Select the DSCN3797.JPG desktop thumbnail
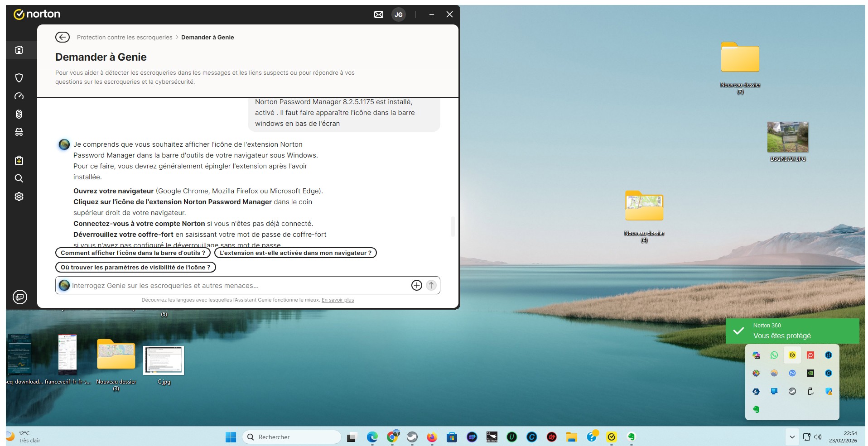Viewport: 868px width, 446px height. pyautogui.click(x=788, y=137)
